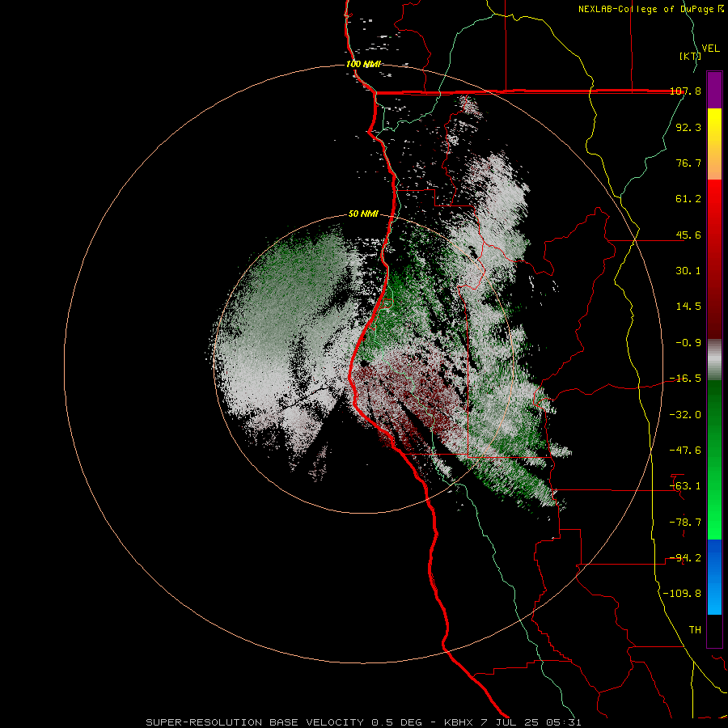This screenshot has width=728, height=728.
Task: Click the 100 NMI range ring label
Action: (363, 64)
